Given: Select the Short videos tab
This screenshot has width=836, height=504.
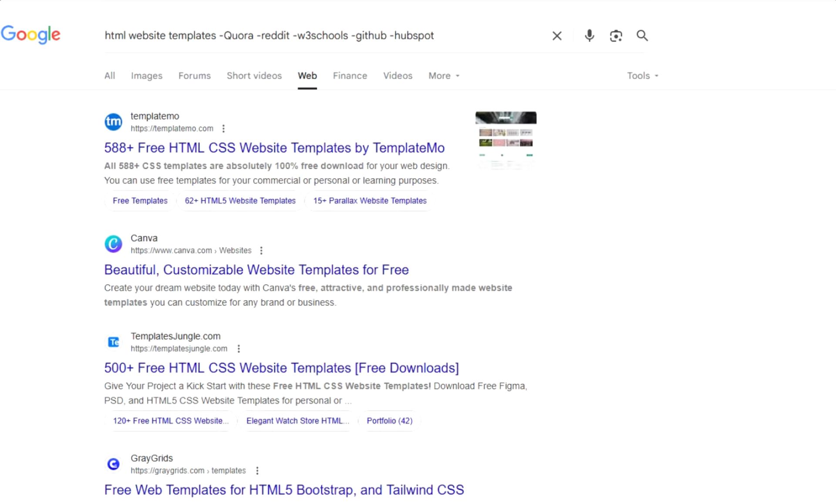Looking at the screenshot, I should tap(254, 76).
